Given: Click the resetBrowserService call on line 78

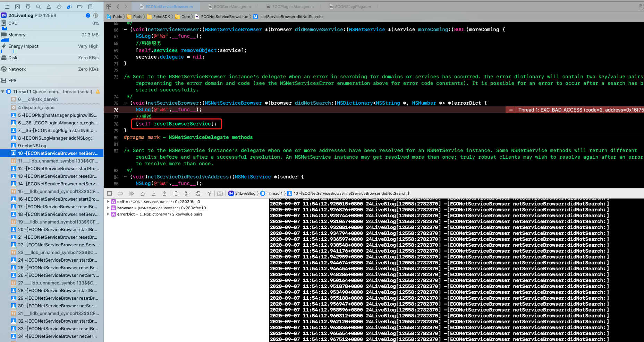Looking at the screenshot, I should 177,124.
